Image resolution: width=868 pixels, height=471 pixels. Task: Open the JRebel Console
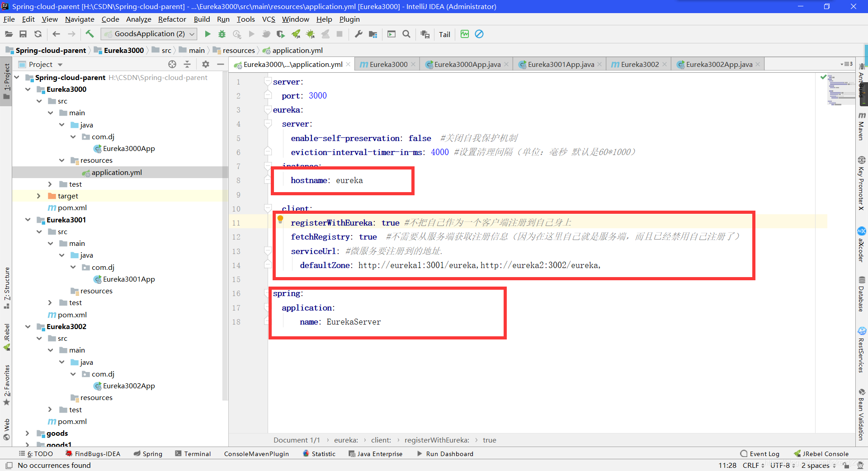tap(821, 454)
